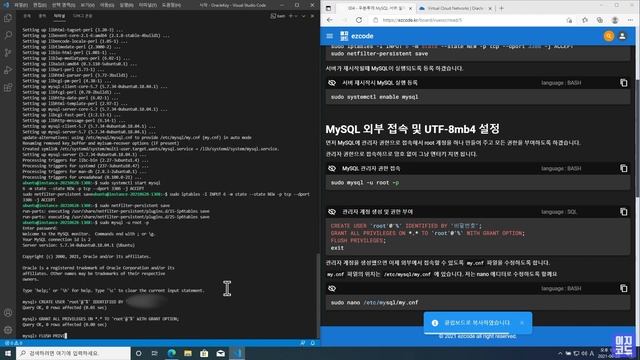Screen dimensions: 640x360
Task: Open File Explorer from the taskbar
Action: 188,353
